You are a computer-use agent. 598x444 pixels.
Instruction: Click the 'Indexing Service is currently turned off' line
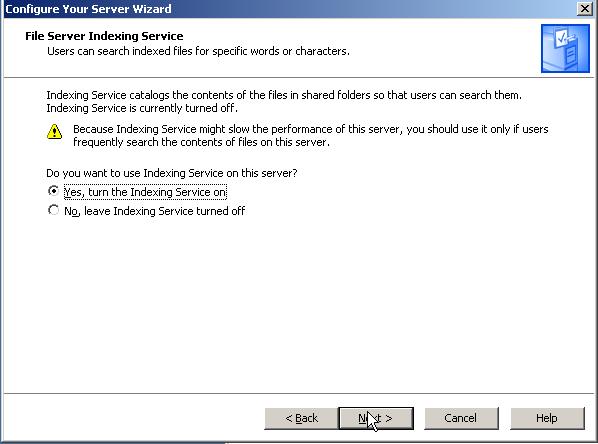click(142, 108)
